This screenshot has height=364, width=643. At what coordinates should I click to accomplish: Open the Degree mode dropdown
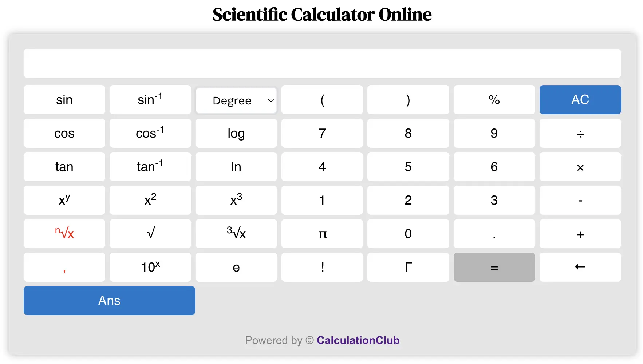pyautogui.click(x=236, y=100)
